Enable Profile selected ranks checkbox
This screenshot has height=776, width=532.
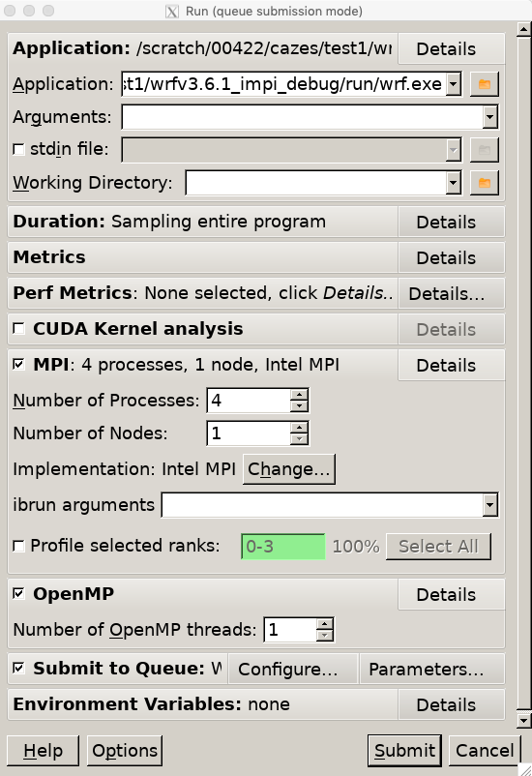[18, 546]
